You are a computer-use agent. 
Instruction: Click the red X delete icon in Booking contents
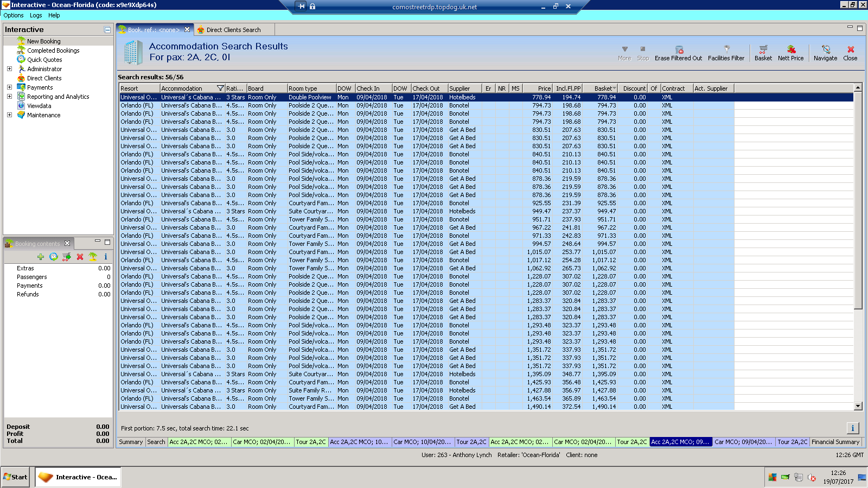80,257
